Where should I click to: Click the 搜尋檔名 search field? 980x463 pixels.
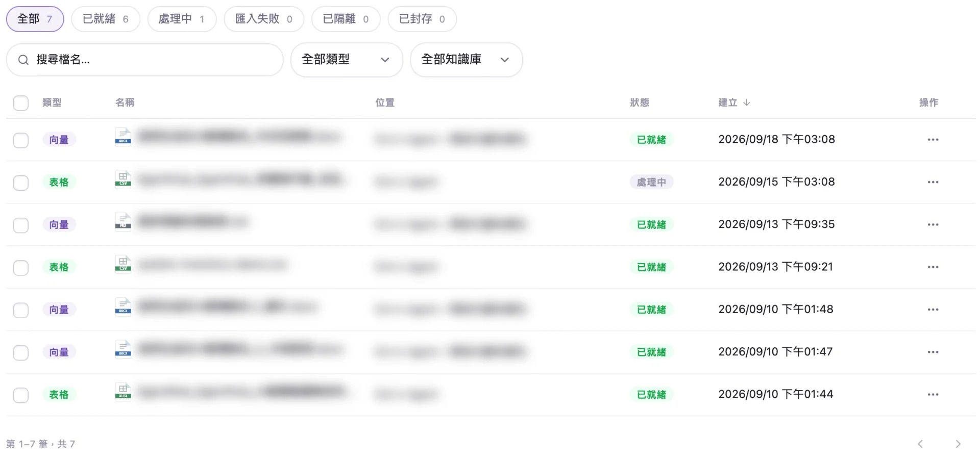pyautogui.click(x=144, y=60)
